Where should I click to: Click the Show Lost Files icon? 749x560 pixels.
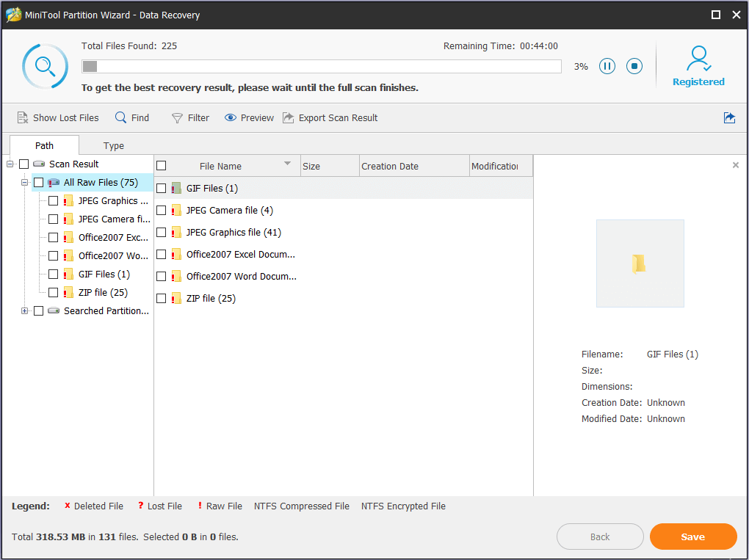coord(23,118)
